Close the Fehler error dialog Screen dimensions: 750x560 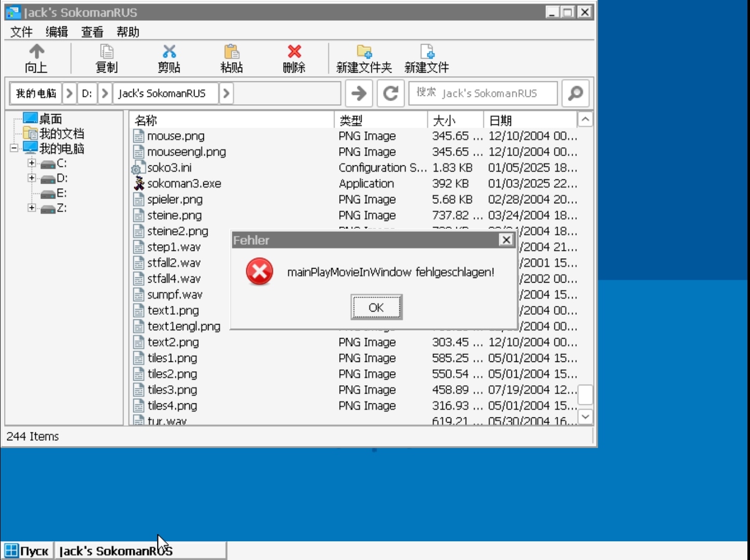[506, 240]
